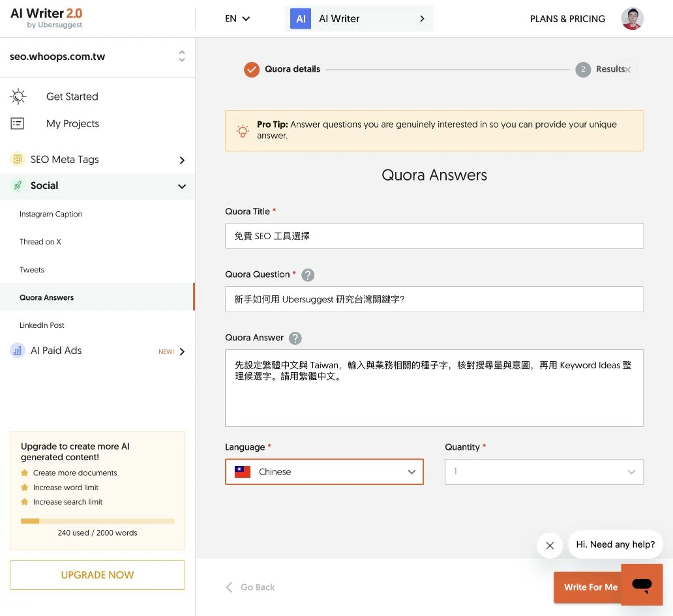
Task: Click the Pro Tip lightbulb icon
Action: tap(243, 130)
